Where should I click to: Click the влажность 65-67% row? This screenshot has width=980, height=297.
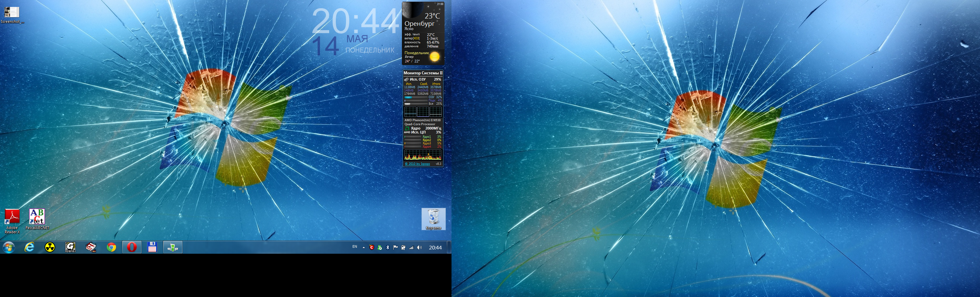422,42
